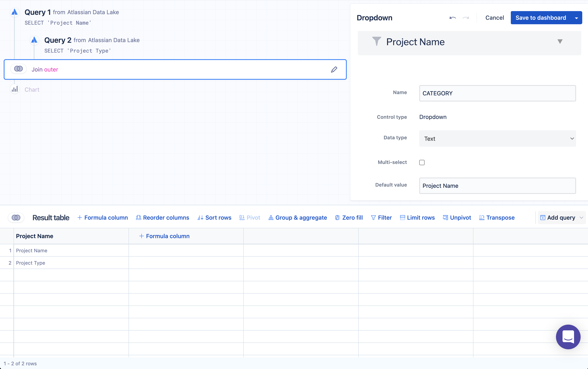Click the undo arrow icon

(452, 18)
